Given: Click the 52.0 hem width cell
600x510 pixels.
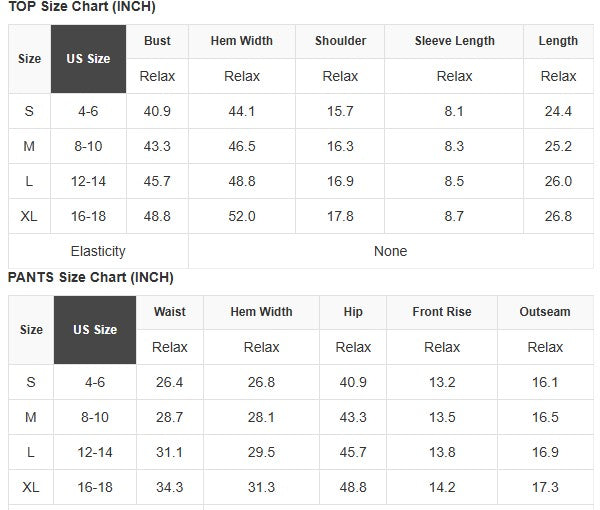Looking at the screenshot, I should pyautogui.click(x=242, y=216).
